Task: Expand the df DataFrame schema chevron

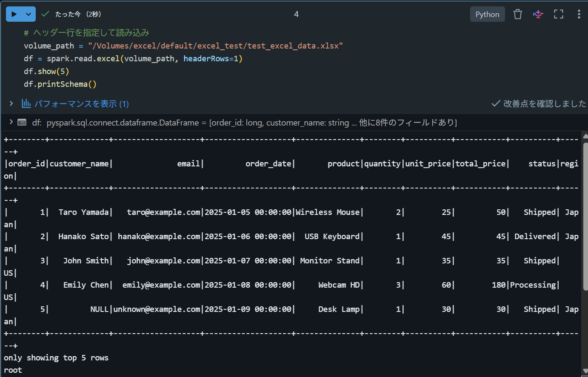Action: 11,122
